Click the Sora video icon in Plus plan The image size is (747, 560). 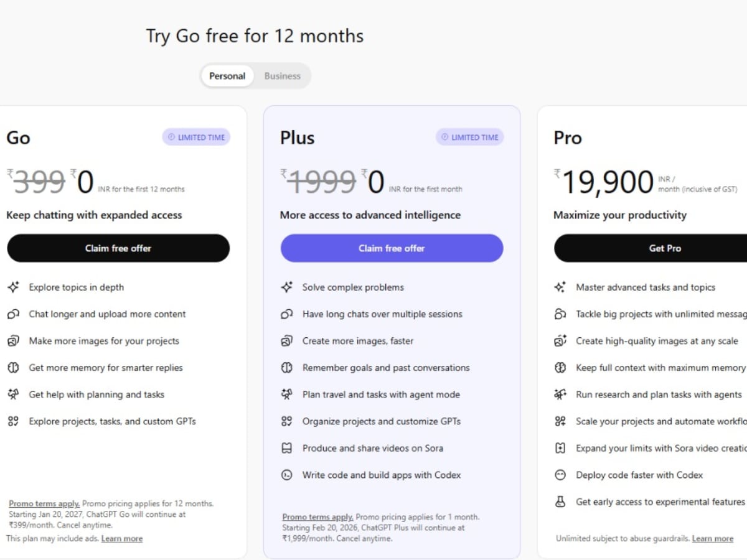(286, 448)
